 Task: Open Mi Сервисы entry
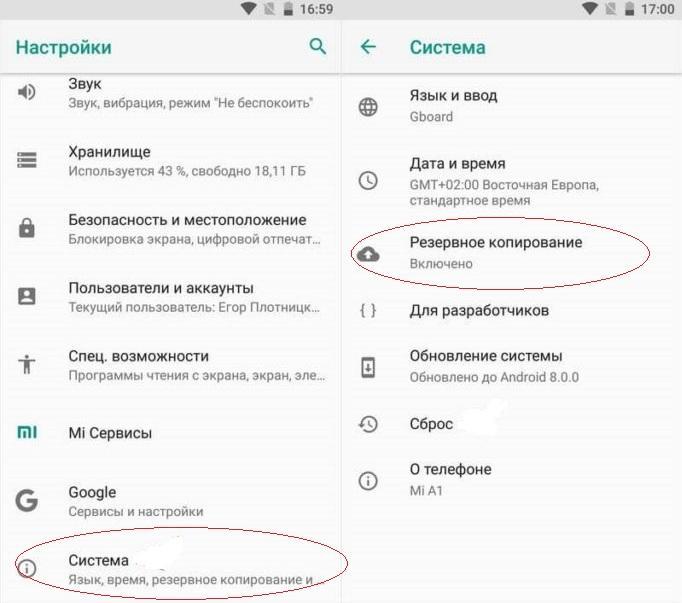tap(170, 433)
